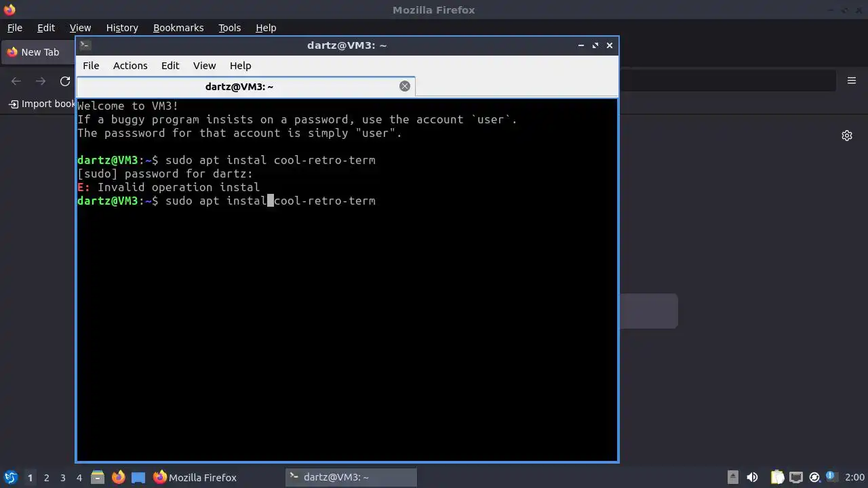Click the update sync tray icon
Image resolution: width=868 pixels, height=488 pixels.
click(x=814, y=477)
